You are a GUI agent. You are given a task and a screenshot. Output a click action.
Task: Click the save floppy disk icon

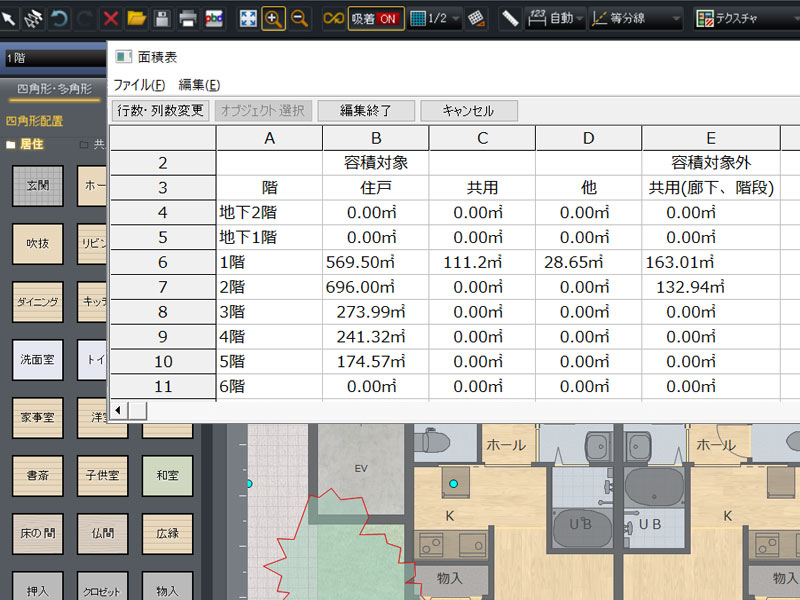pos(161,18)
